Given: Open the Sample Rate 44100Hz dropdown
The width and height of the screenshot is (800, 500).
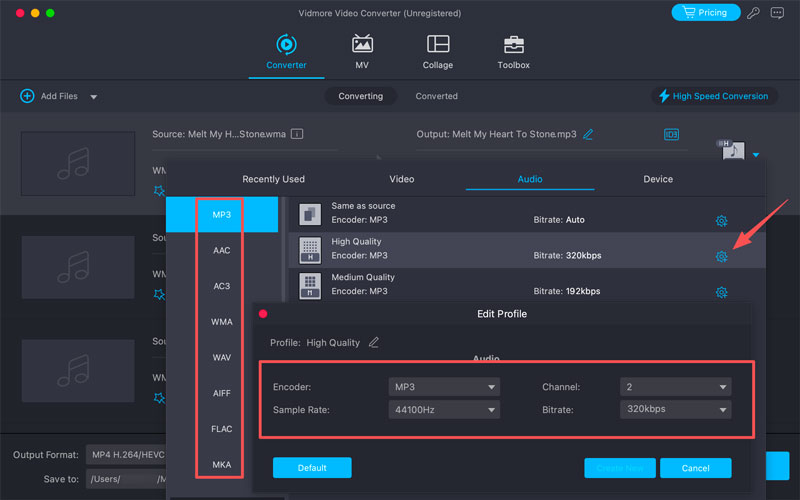Looking at the screenshot, I should coord(444,410).
